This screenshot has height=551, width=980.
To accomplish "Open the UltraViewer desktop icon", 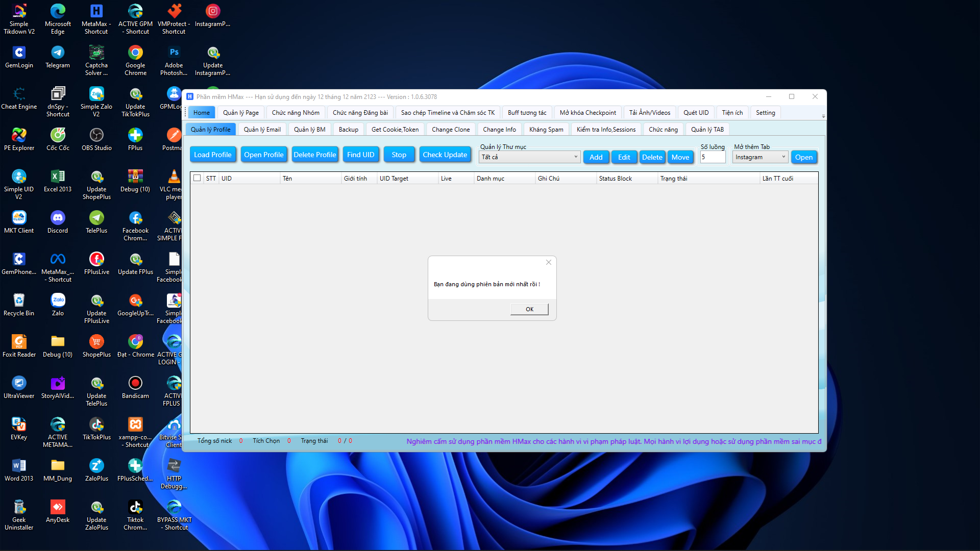I will pyautogui.click(x=19, y=387).
